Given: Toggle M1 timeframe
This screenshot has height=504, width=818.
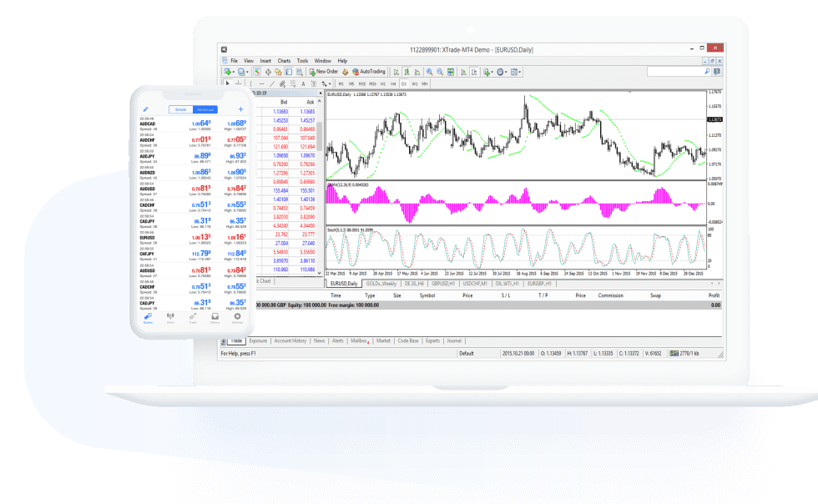Looking at the screenshot, I should click(341, 83).
